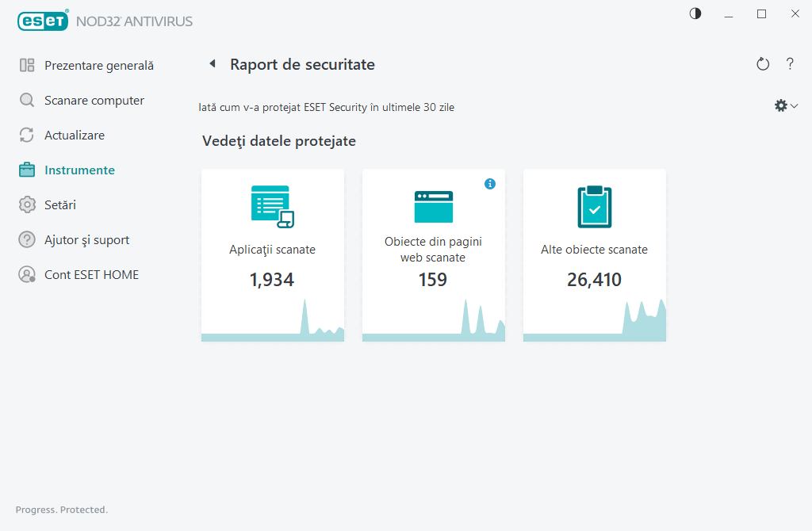
Task: Reload the security report with circular arrow icon
Action: coord(762,64)
